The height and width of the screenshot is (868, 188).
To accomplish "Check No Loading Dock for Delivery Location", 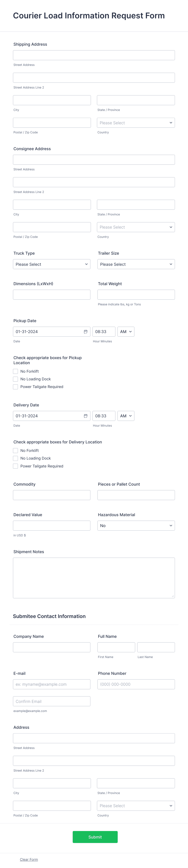I will (16, 458).
